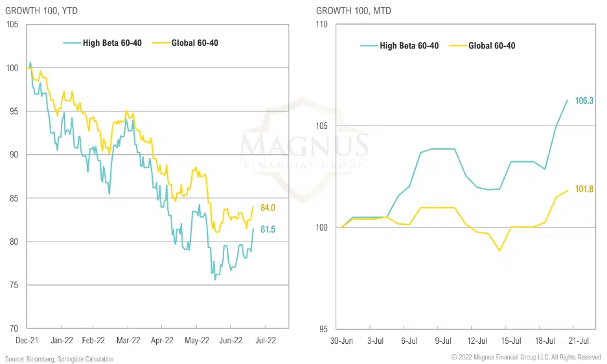
Task: Click the Magnus Financial Group copyright text
Action: (x=525, y=358)
